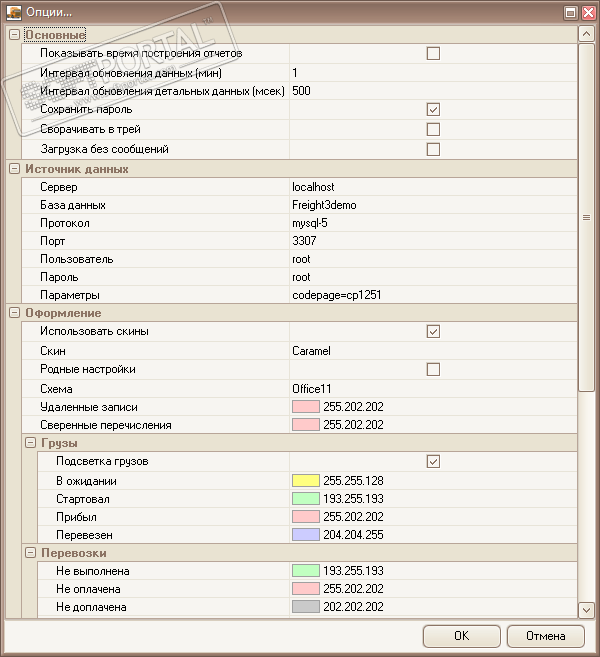Select Интервал обновления данных (мин) label
Screen dimensions: 600x657
(131, 73)
